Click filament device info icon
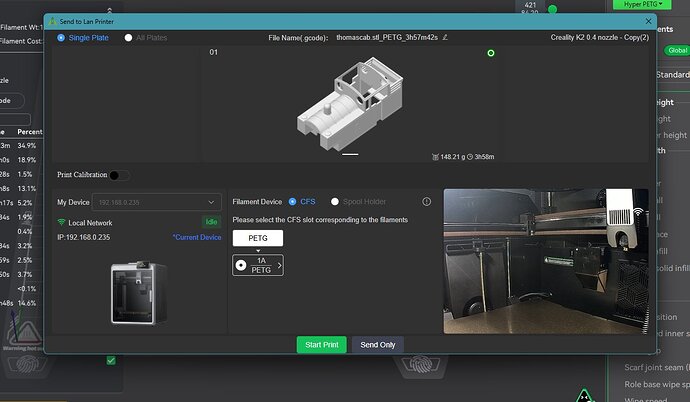The height and width of the screenshot is (402, 690). (x=426, y=201)
